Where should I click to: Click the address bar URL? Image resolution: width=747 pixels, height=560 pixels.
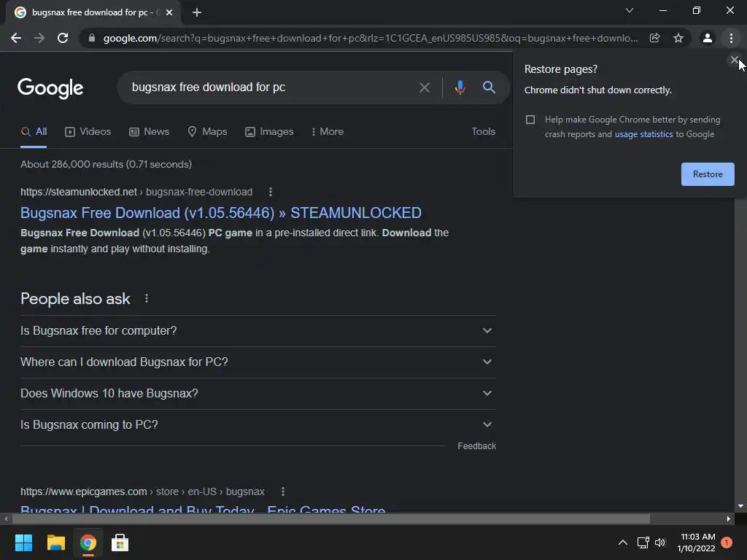(370, 38)
